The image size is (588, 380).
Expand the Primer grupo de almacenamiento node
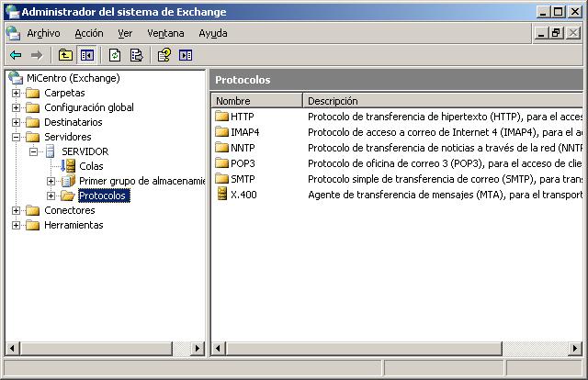coord(51,181)
